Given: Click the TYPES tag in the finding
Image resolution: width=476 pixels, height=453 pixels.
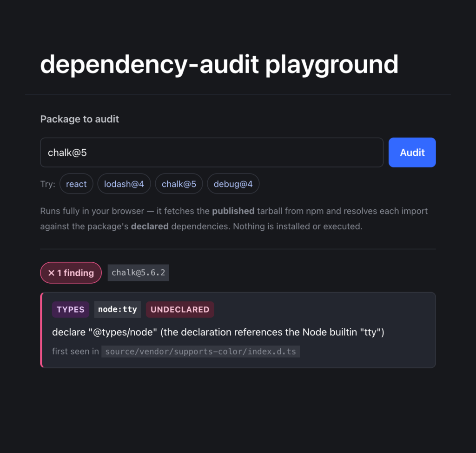Looking at the screenshot, I should (71, 309).
